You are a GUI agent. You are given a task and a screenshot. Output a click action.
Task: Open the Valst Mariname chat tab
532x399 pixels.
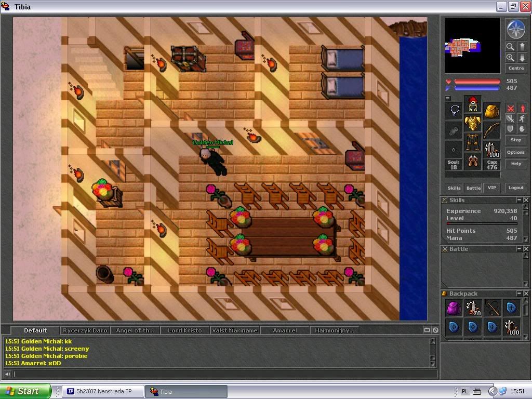pos(235,330)
